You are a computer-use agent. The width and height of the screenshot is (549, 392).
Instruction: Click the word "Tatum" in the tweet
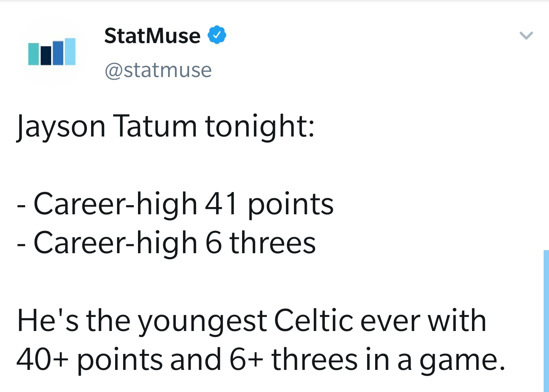click(x=155, y=126)
